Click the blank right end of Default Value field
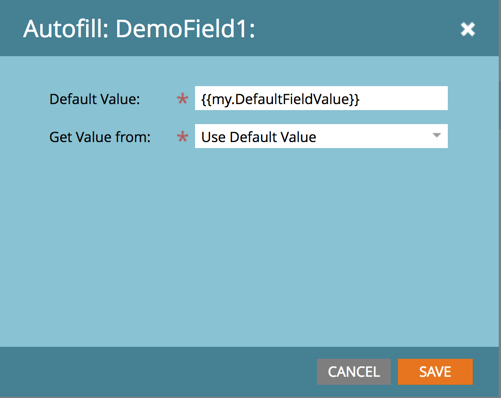 click(x=403, y=98)
